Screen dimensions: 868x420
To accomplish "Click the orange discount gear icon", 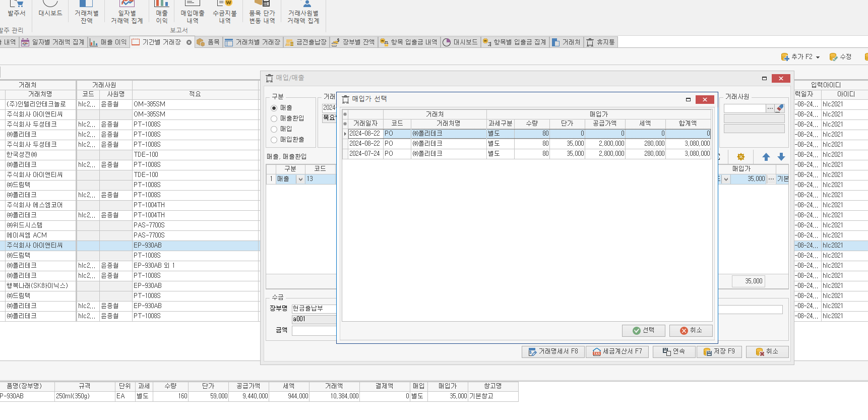I will click(x=740, y=157).
